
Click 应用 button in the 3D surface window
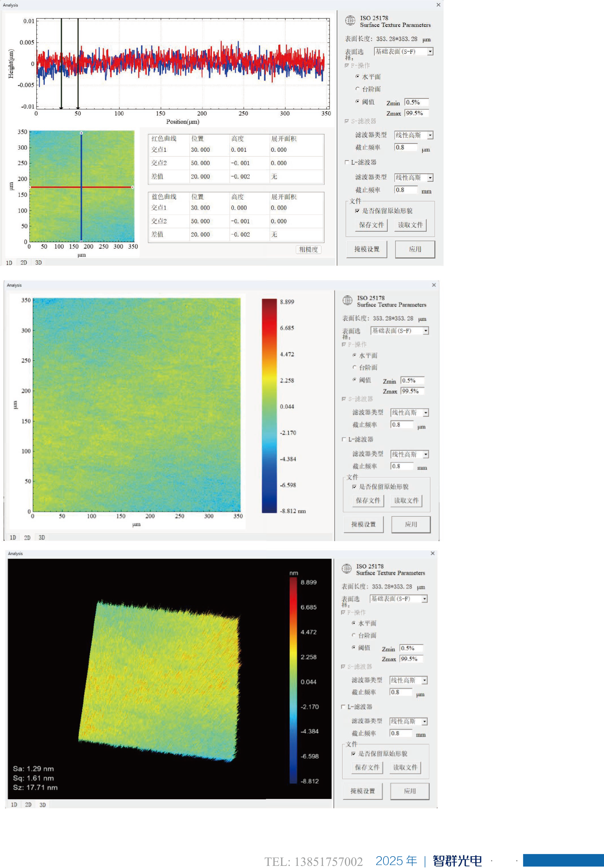tap(409, 791)
